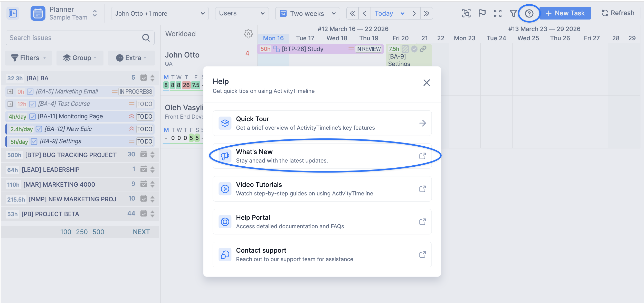Open the Users view dropdown
The height and width of the screenshot is (303, 644).
[242, 13]
